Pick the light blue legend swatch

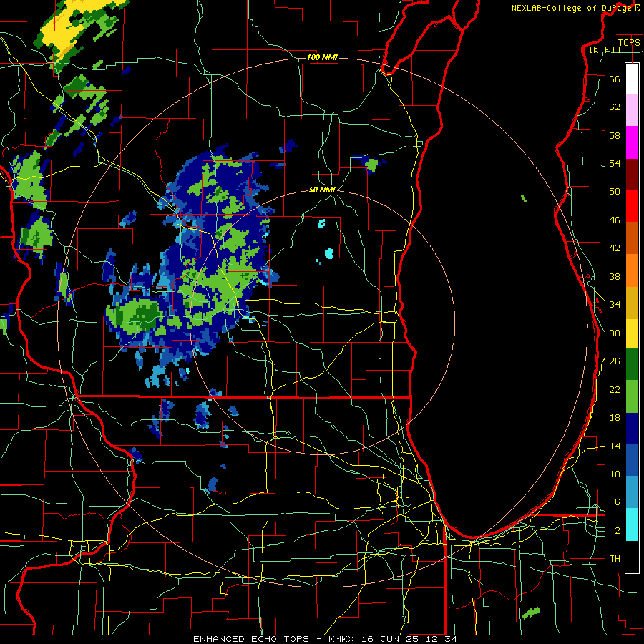coord(632,492)
